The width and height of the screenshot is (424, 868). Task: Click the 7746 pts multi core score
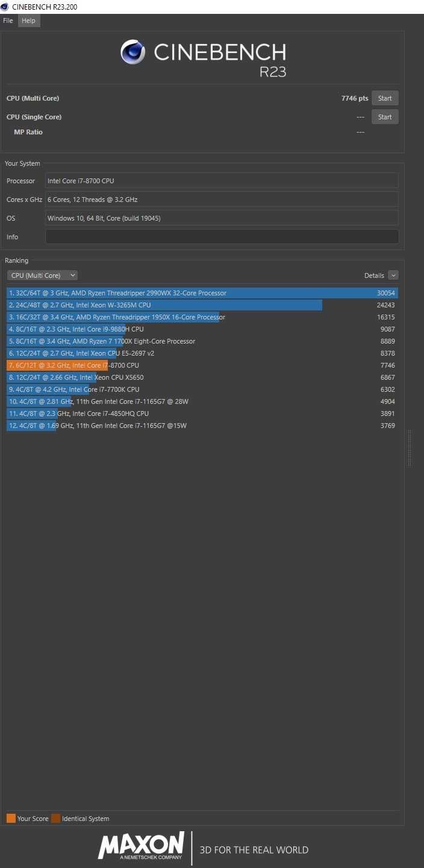coord(355,98)
